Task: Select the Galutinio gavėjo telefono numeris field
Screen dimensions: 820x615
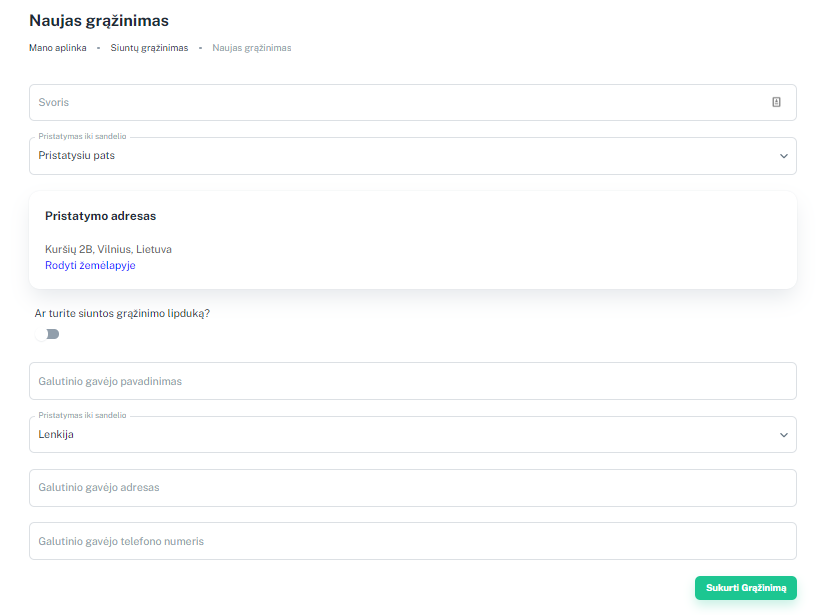Action: [413, 541]
